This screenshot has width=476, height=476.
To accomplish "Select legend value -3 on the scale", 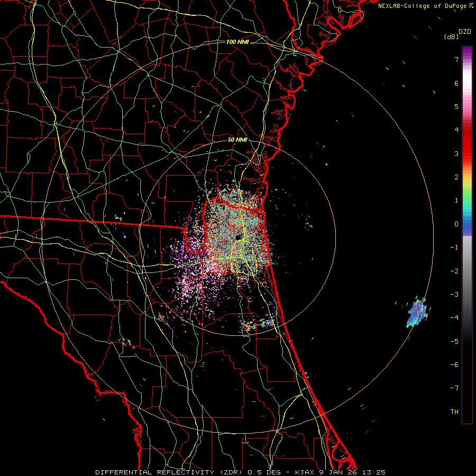I will [454, 295].
